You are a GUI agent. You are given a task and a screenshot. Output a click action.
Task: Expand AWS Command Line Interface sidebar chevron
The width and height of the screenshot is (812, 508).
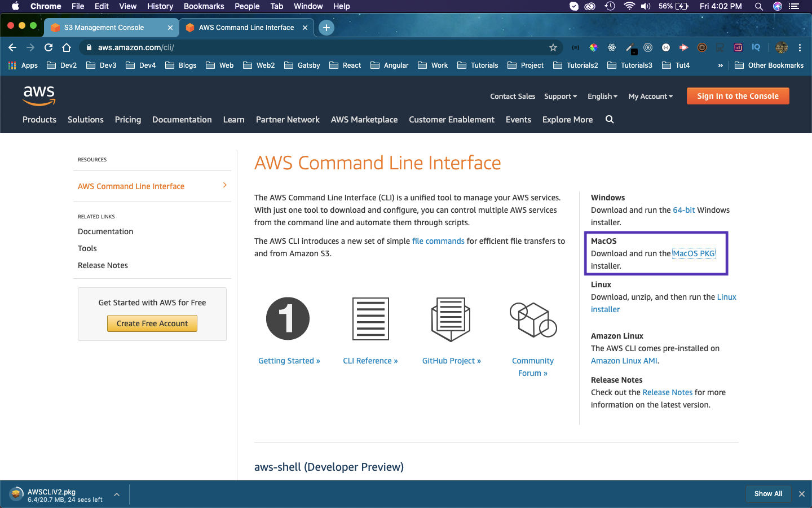pos(225,185)
